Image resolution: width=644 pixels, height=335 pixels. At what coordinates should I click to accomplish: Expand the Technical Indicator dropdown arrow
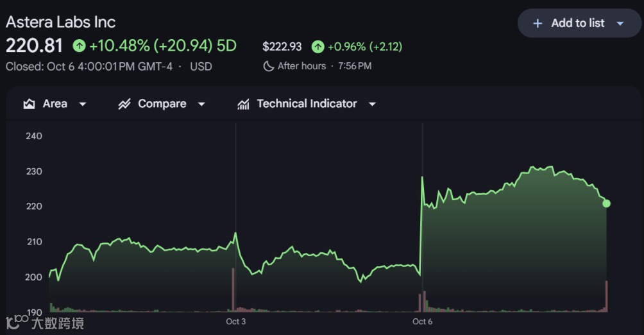pos(372,104)
